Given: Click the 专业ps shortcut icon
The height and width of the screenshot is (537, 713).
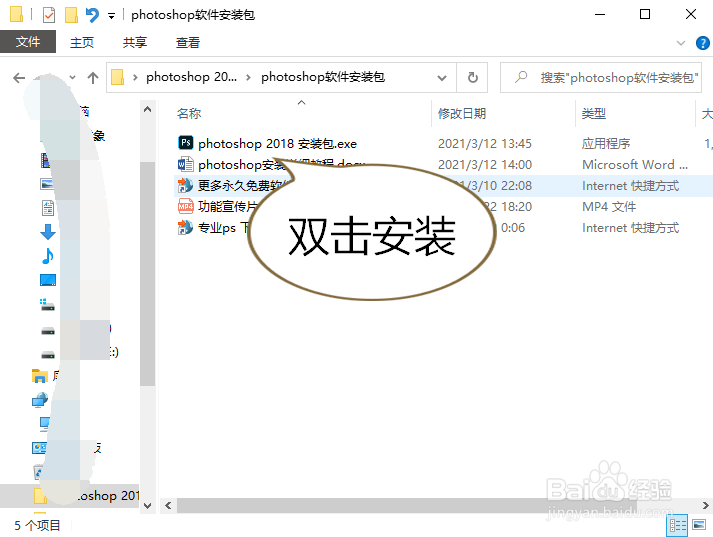Looking at the screenshot, I should coord(186,227).
